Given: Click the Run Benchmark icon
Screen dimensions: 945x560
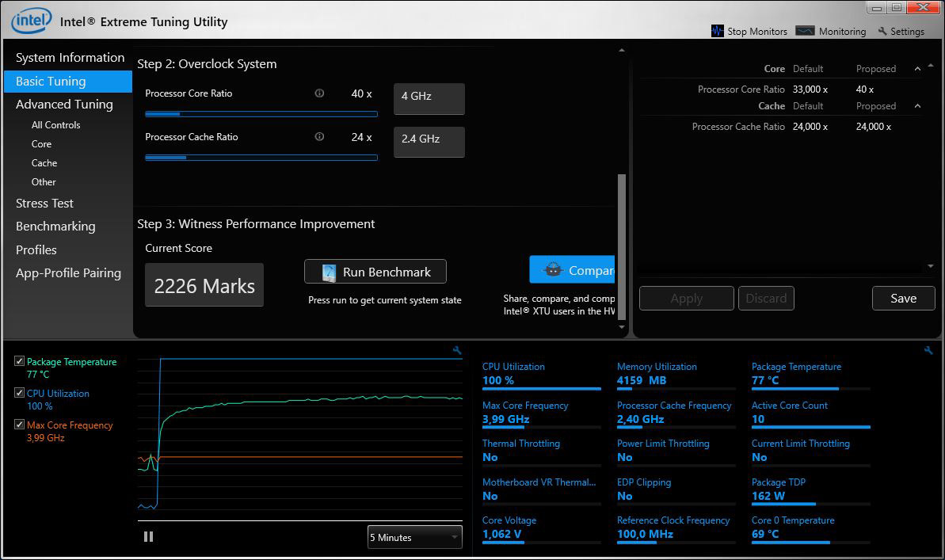Looking at the screenshot, I should coord(329,272).
